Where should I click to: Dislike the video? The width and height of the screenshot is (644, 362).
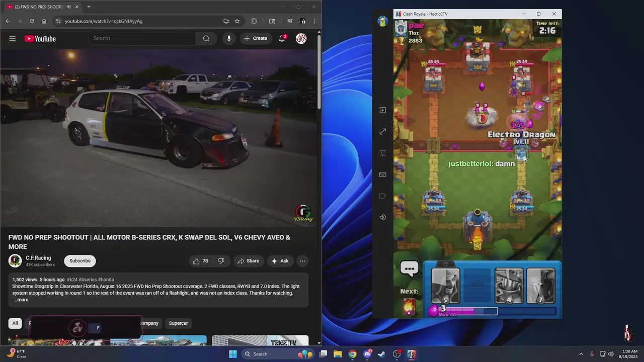pyautogui.click(x=221, y=261)
